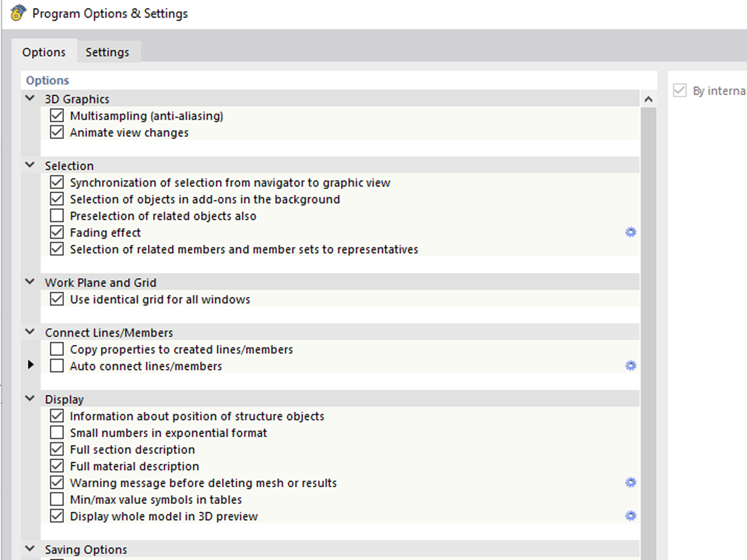
Task: Open settings gear next to Fading effect
Action: (x=631, y=232)
